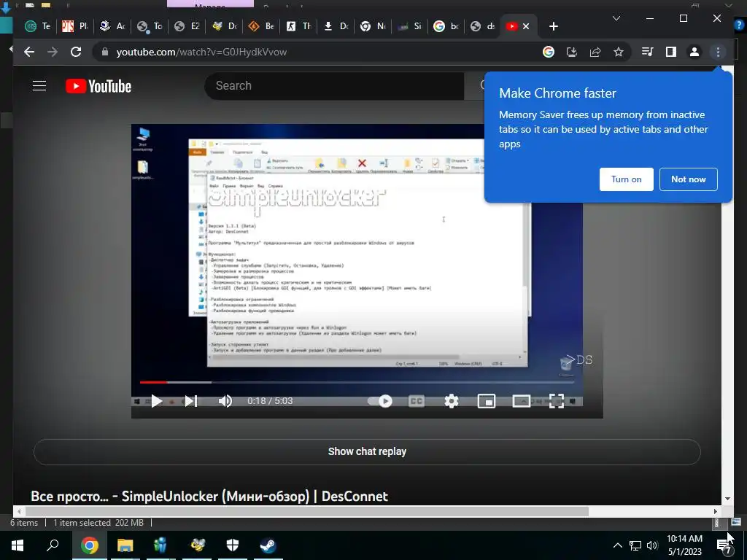Go to the YouTube home logo

[x=98, y=86]
